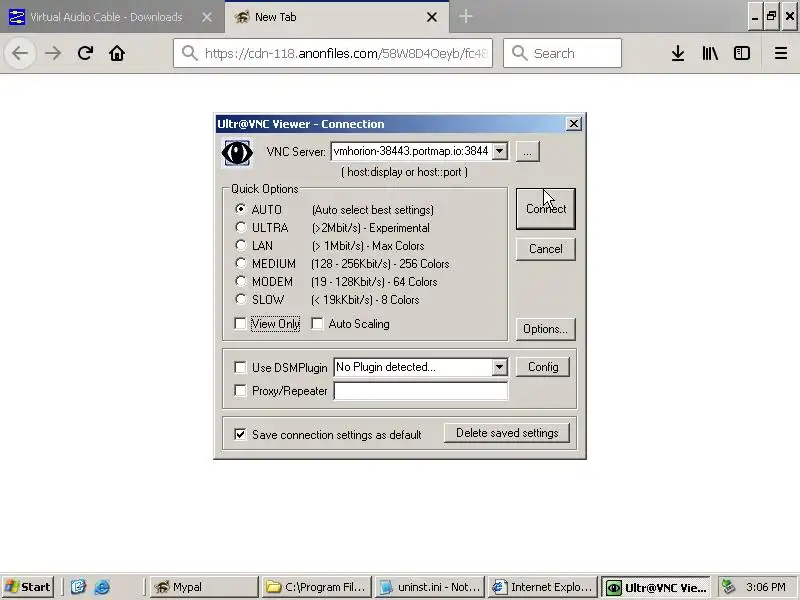The image size is (800, 600).
Task: Click the browser URL address bar
Action: (x=333, y=53)
